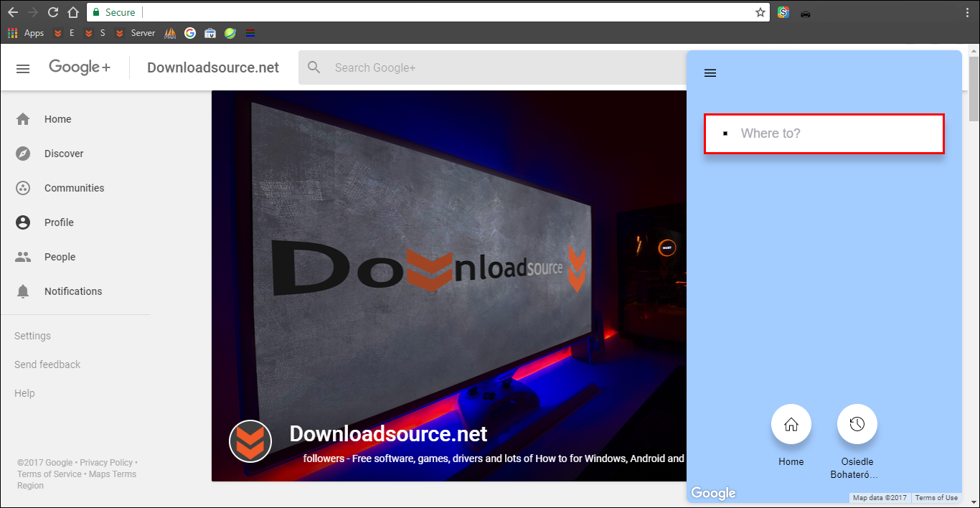
Task: Click the car extension icon
Action: coord(806,13)
